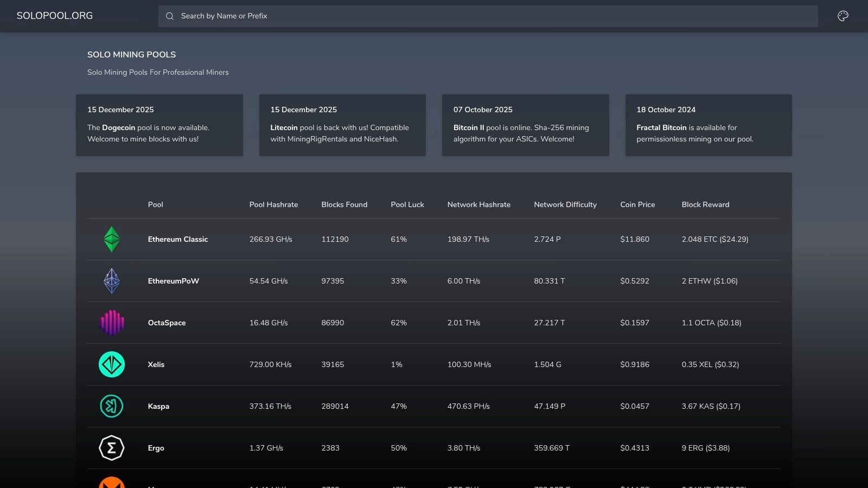The height and width of the screenshot is (488, 868).
Task: Click the OctaSpace pool icon
Action: pos(112,323)
